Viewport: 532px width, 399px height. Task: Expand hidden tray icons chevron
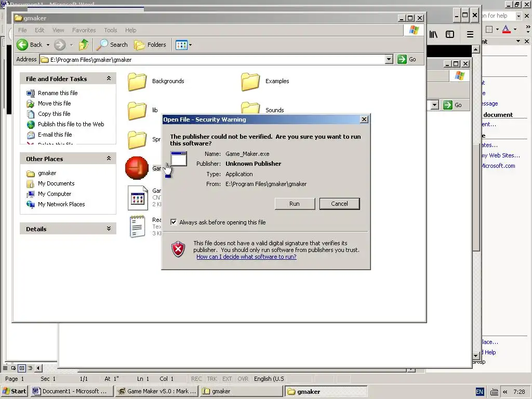tap(505, 392)
